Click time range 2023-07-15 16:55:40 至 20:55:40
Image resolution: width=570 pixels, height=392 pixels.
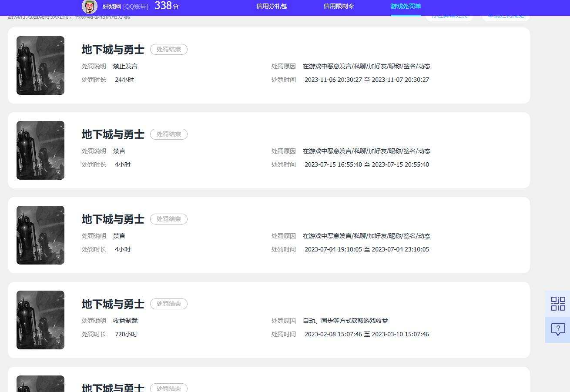[x=367, y=164]
